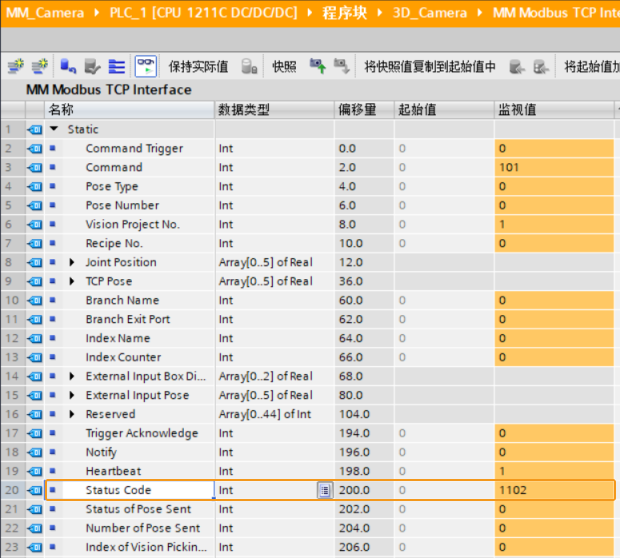This screenshot has width=620, height=558.
Task: Click the tag icon in Heartbeat row
Action: 35,471
